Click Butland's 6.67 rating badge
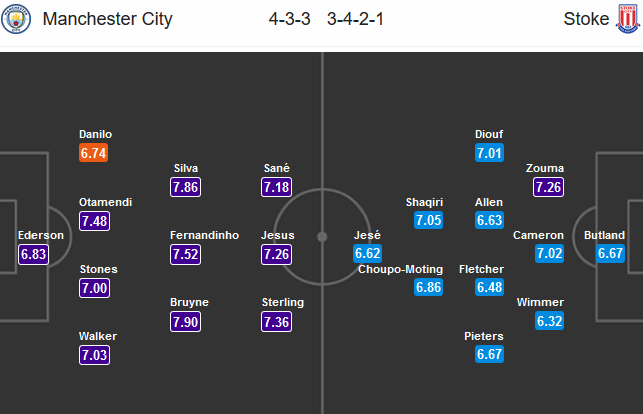This screenshot has width=643, height=414. coord(610,253)
